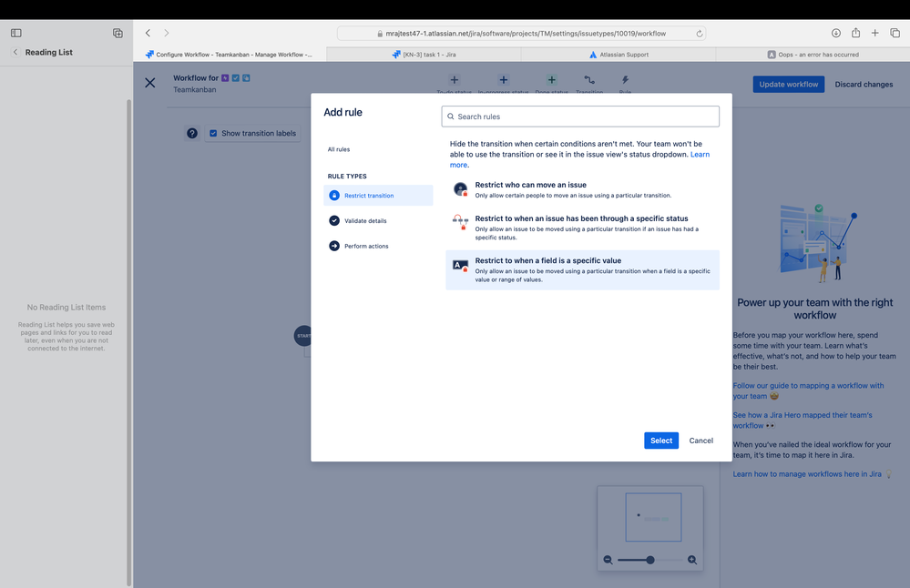This screenshot has width=910, height=588.
Task: Add an In-progress status
Action: (x=503, y=81)
